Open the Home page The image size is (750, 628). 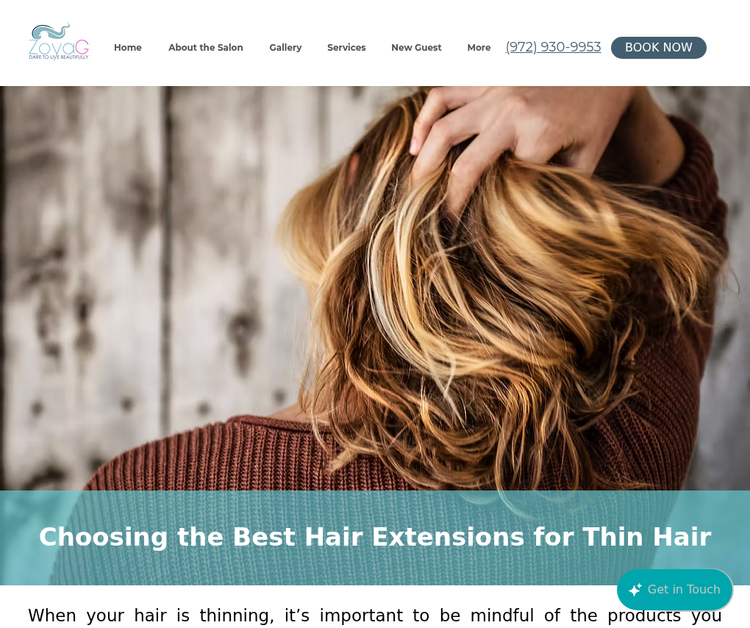(x=128, y=47)
